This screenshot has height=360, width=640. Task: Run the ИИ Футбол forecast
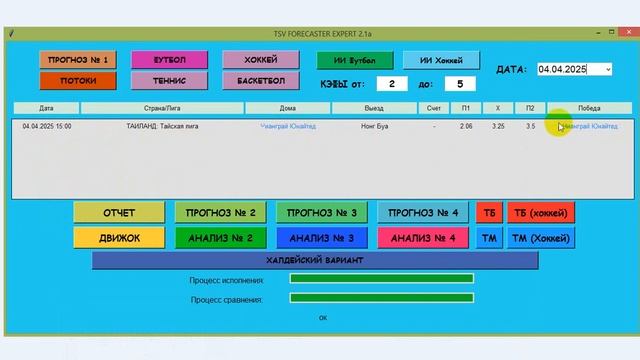click(355, 60)
